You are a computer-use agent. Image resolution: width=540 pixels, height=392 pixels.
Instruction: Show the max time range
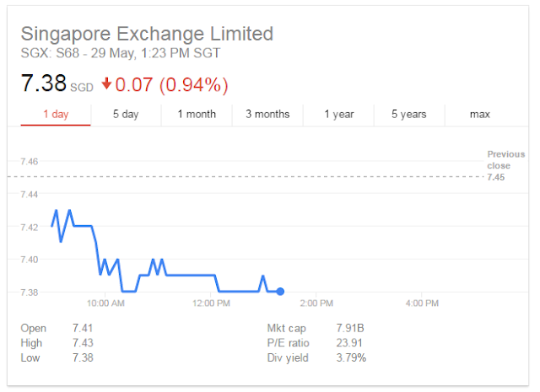click(x=480, y=114)
